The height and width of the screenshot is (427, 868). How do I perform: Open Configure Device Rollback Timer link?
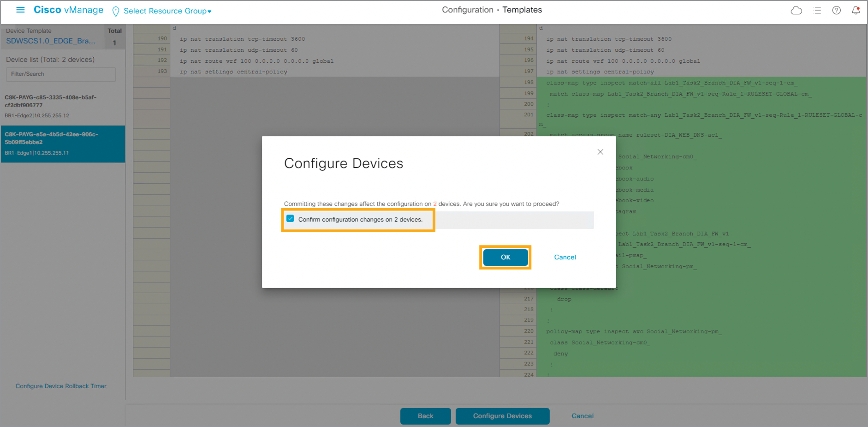[61, 386]
